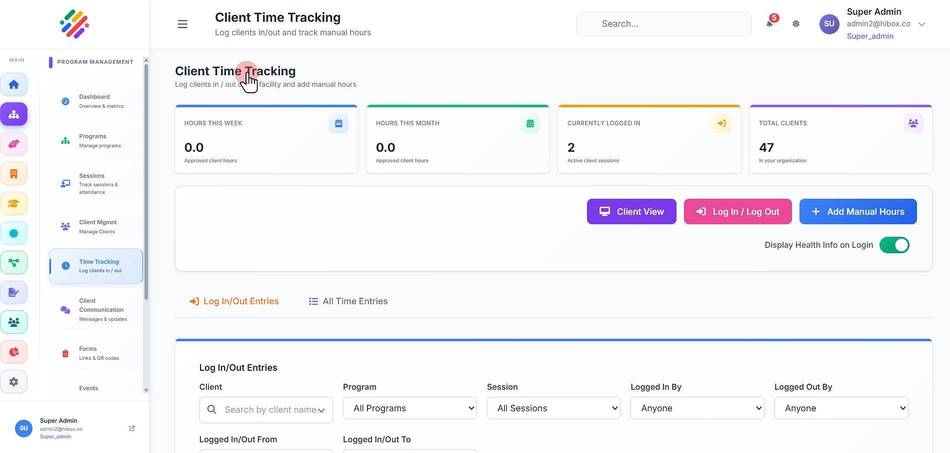Switch to Log In/Out Entries tab
The height and width of the screenshot is (453, 950).
234,301
